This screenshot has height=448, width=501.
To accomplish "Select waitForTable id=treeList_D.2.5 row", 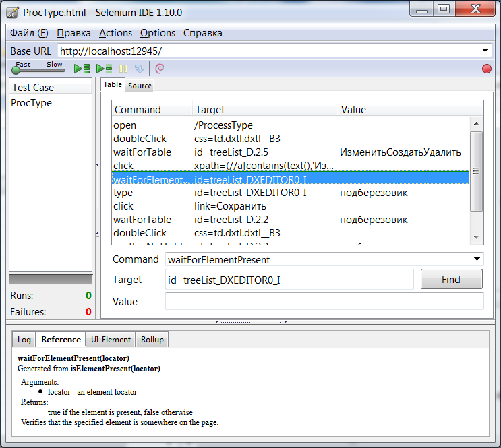I will tap(291, 152).
